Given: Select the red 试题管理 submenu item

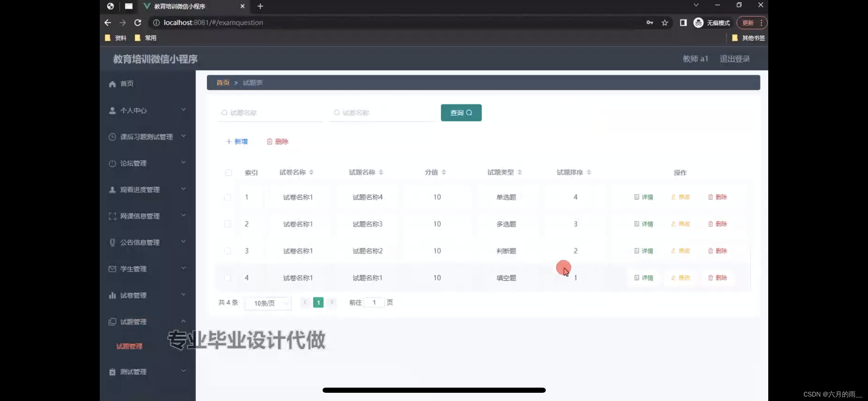Looking at the screenshot, I should pos(129,346).
